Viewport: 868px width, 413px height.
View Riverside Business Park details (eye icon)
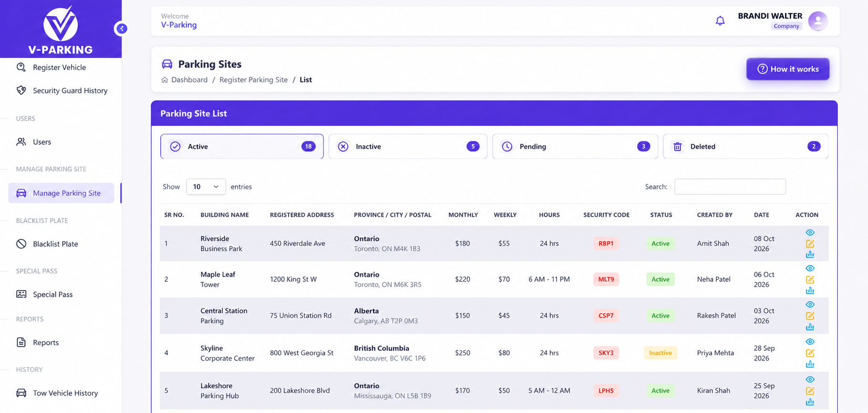[810, 233]
